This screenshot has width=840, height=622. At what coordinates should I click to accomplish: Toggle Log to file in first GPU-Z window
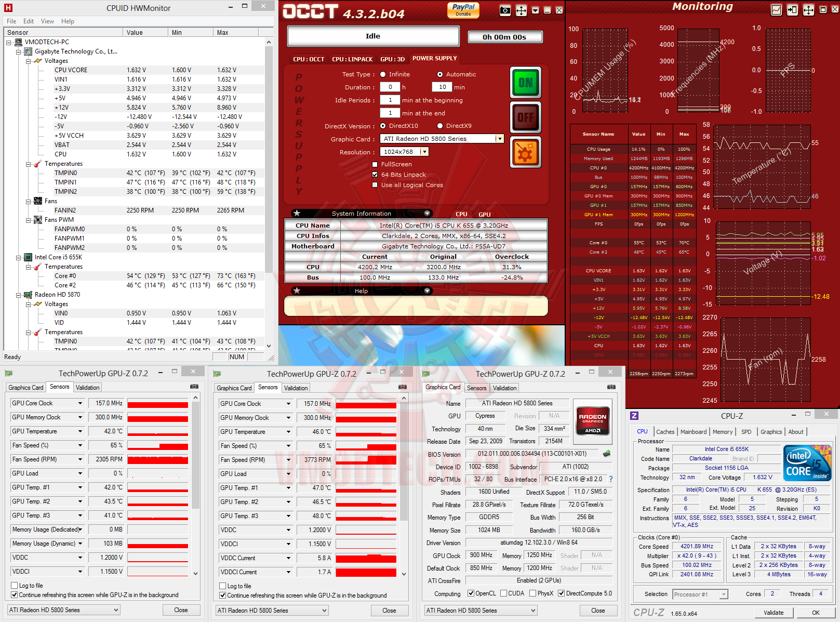tap(15, 586)
